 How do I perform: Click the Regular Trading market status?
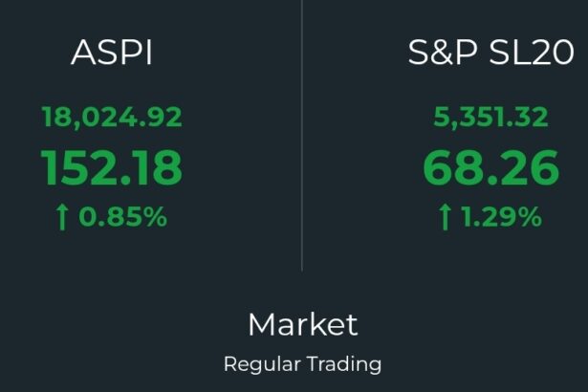click(x=303, y=364)
